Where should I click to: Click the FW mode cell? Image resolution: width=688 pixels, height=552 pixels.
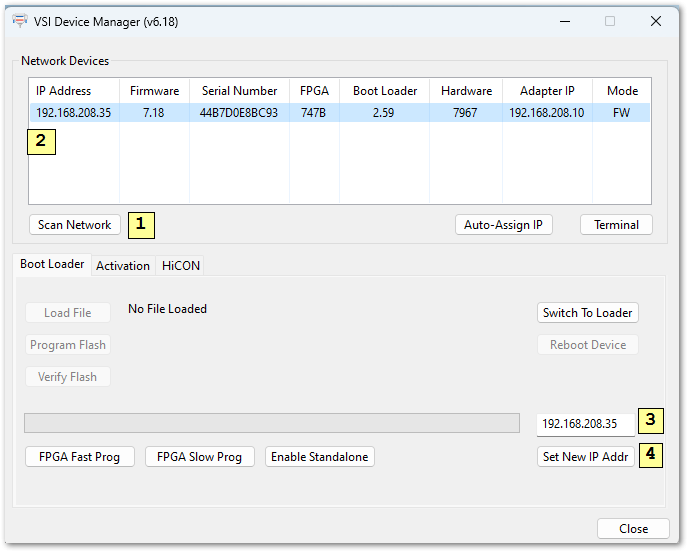[x=621, y=113]
